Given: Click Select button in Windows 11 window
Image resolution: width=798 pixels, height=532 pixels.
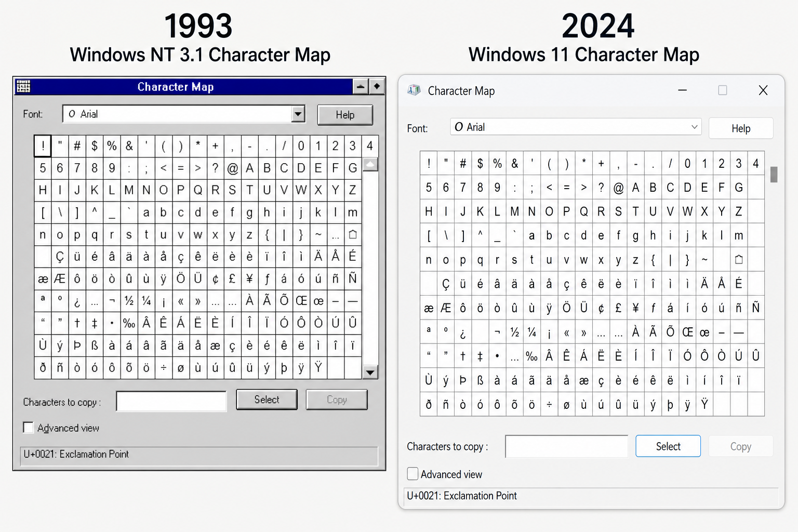Looking at the screenshot, I should (668, 446).
